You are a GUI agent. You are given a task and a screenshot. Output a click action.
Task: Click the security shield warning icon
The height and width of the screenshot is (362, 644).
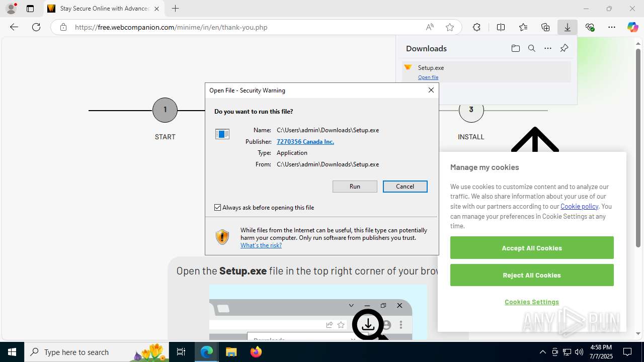click(x=222, y=237)
